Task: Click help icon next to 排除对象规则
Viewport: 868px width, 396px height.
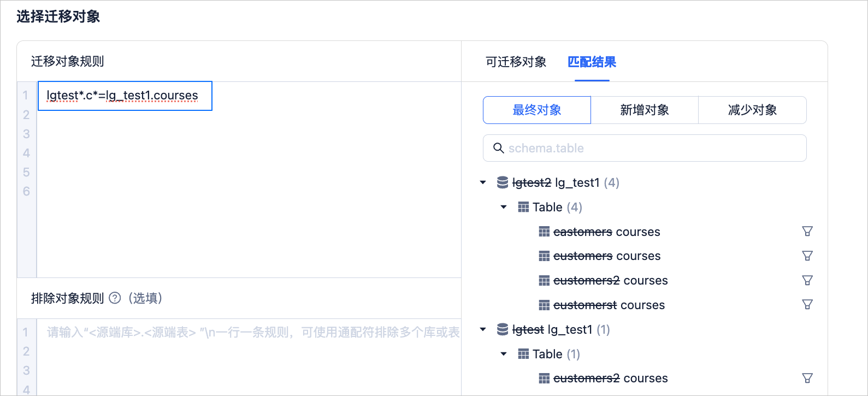Action: tap(115, 298)
